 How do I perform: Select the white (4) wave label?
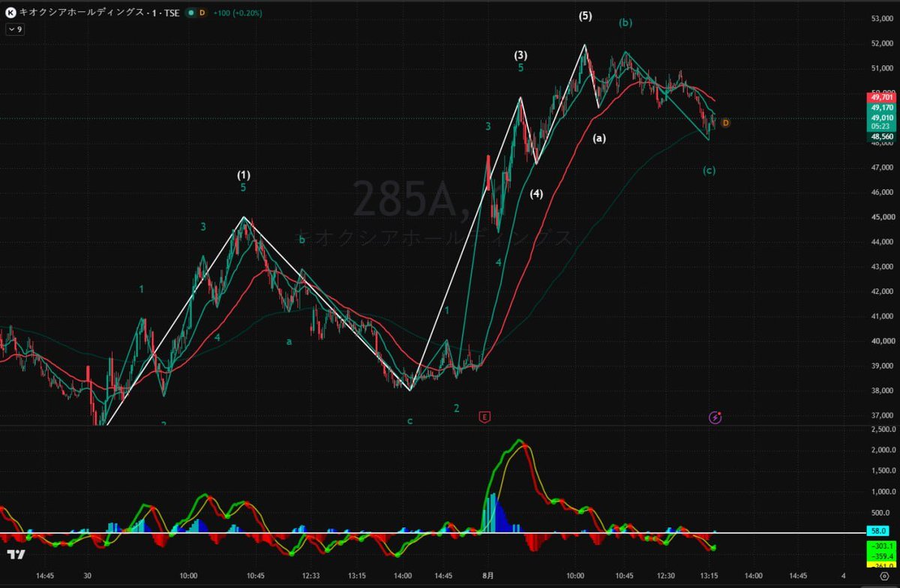click(536, 193)
